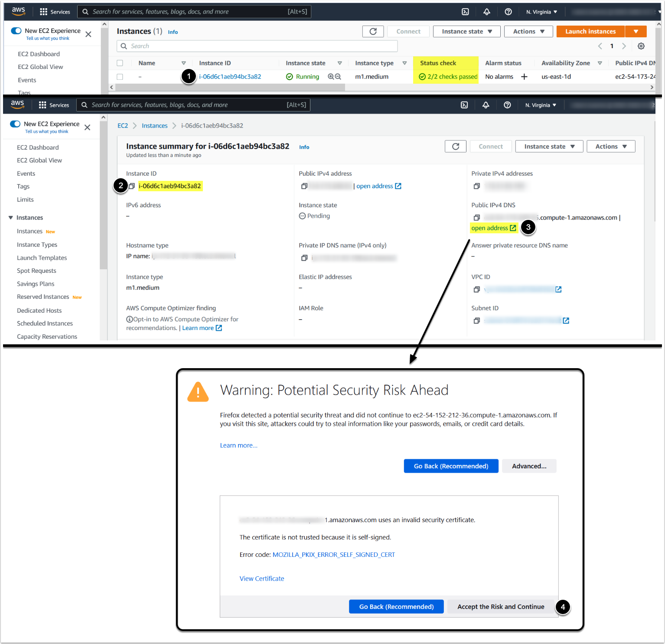Copy the Public IPv4 address
Viewport: 665px width, 644px height.
pos(304,186)
